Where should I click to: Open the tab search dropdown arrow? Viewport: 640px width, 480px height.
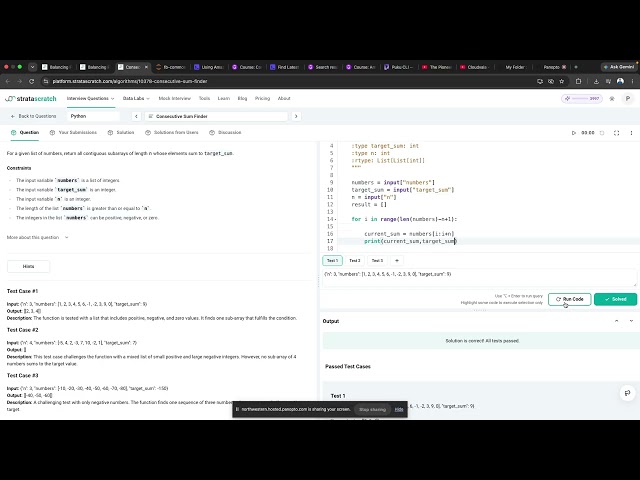32,67
